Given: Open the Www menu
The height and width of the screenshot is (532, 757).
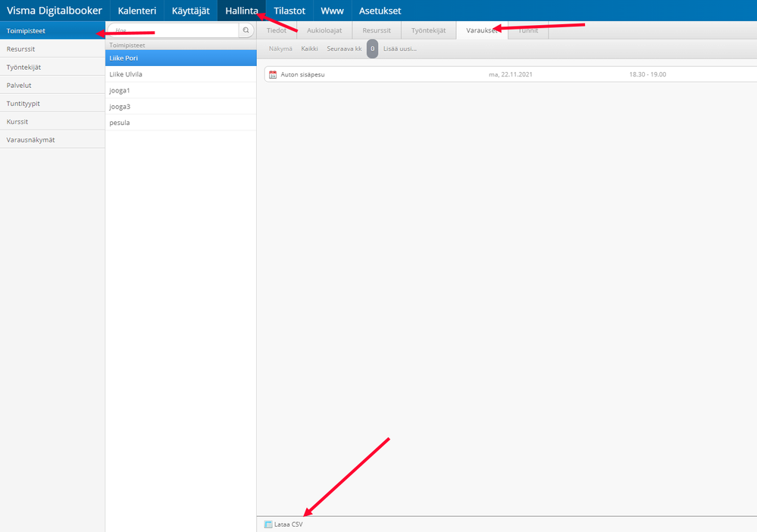Looking at the screenshot, I should [x=332, y=11].
